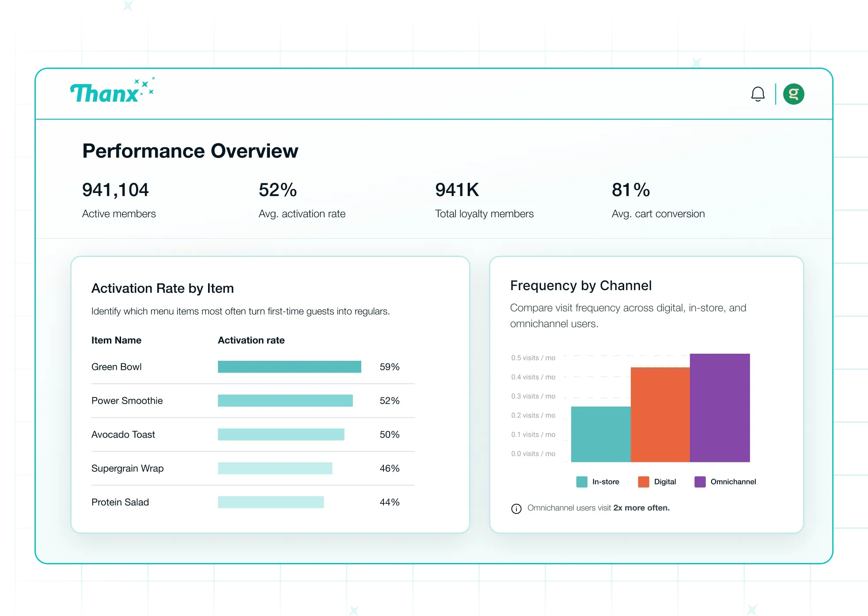Click the Omnichannel legend purple swatch
This screenshot has width=868, height=616.
[x=700, y=482]
